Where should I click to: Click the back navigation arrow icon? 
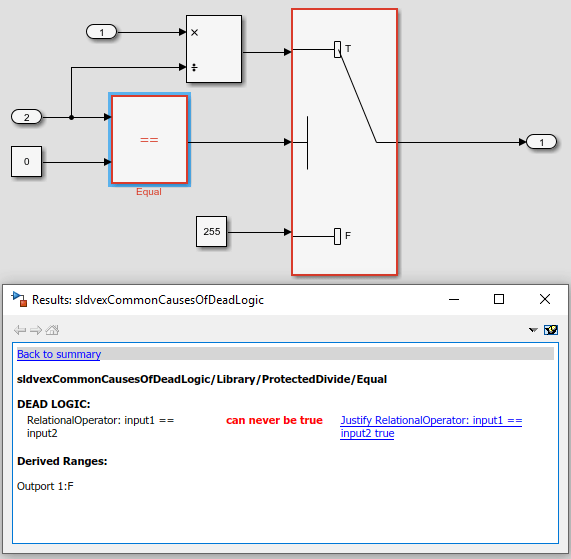pyautogui.click(x=20, y=330)
